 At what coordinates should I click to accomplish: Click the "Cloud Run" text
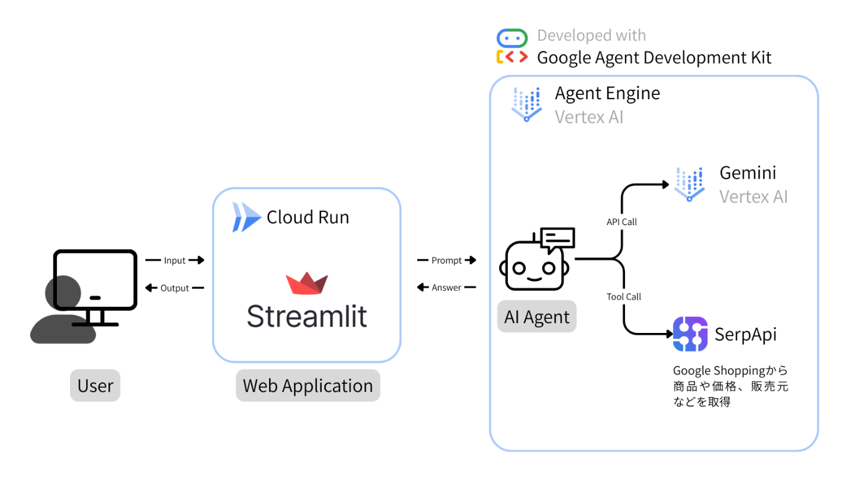point(308,217)
